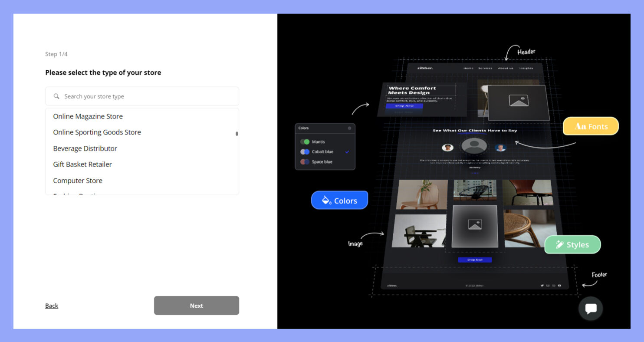Go back using the Back link
The width and height of the screenshot is (644, 342).
pyautogui.click(x=52, y=306)
